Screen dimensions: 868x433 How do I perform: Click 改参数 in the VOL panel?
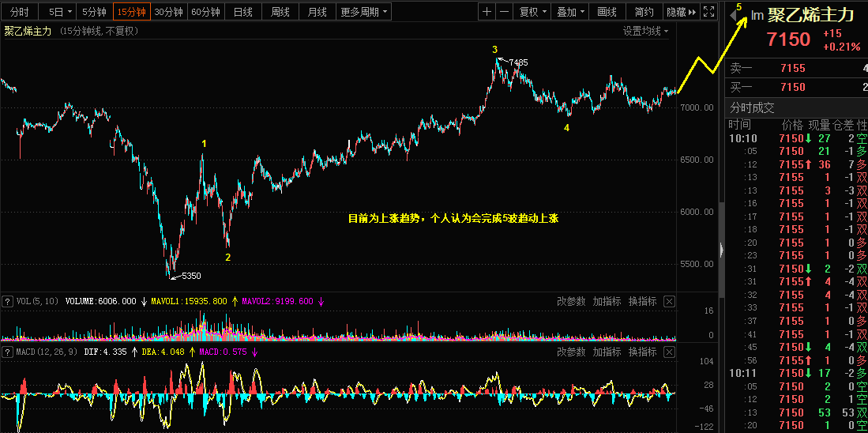571,302
